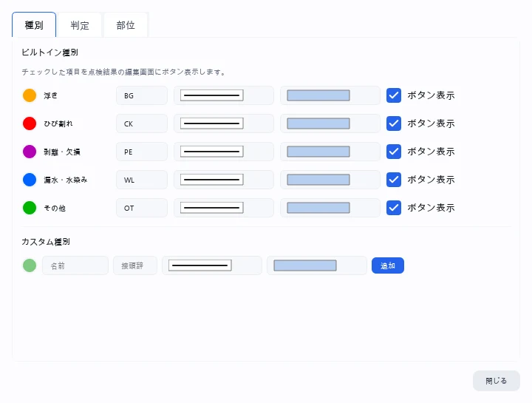Open the 判定 tab
532x403 pixels.
coord(80,25)
